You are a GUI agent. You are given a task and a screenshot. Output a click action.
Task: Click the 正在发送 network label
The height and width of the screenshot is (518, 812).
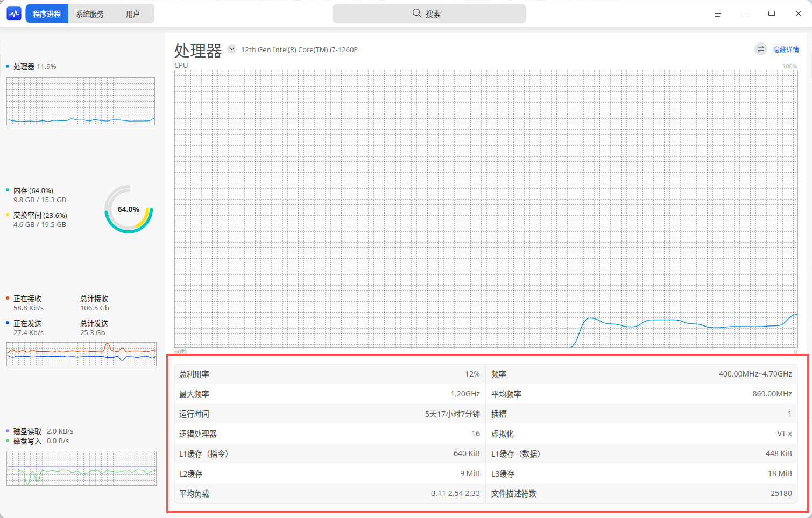tap(27, 323)
